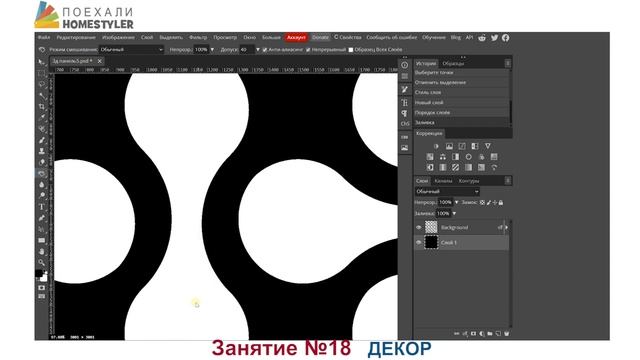Open the Info panel icon

(x=404, y=65)
